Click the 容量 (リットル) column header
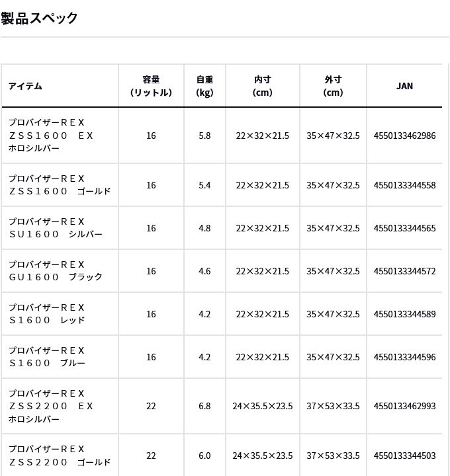The width and height of the screenshot is (450, 476). (151, 86)
